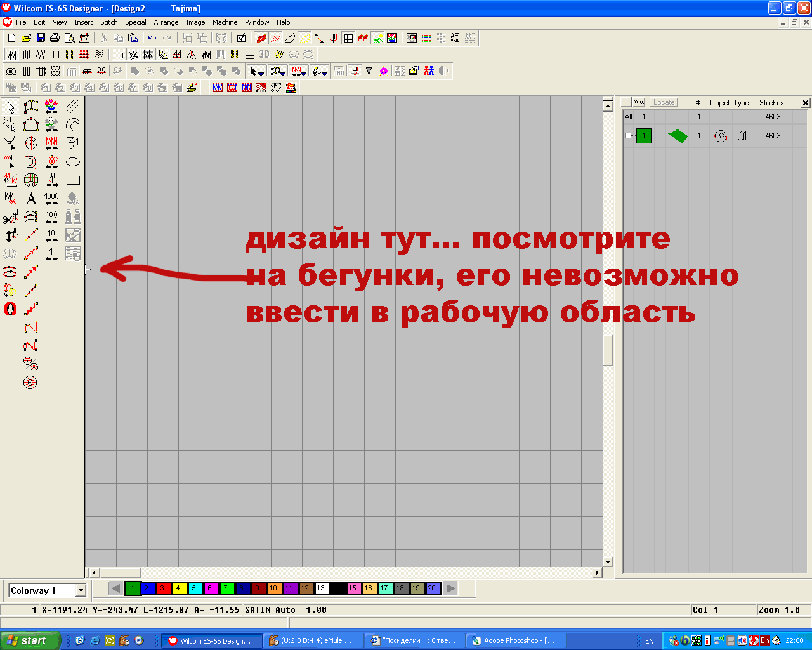Switch to Adobe Photoshop taskbar button
812x650 pixels.
516,640
